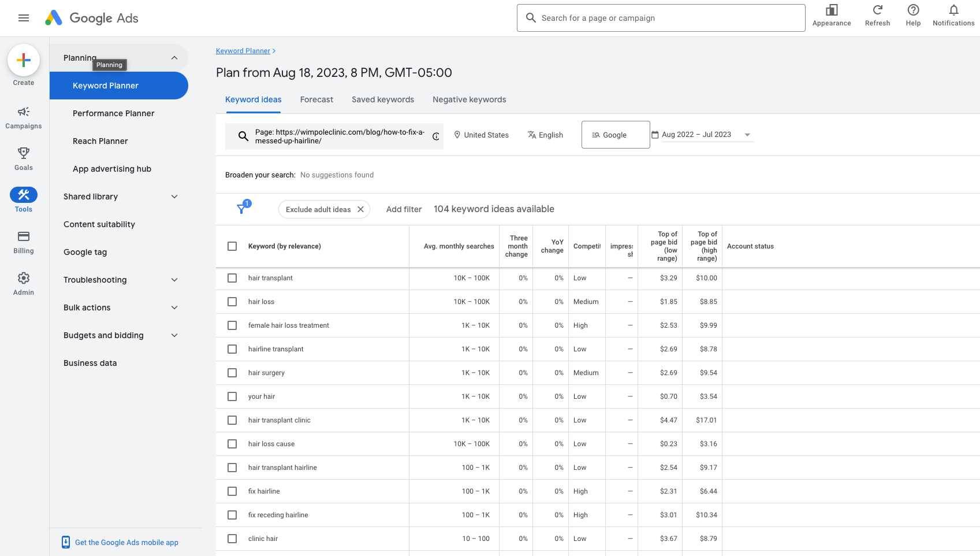
Task: Click the page URL search magnifier
Action: point(243,136)
